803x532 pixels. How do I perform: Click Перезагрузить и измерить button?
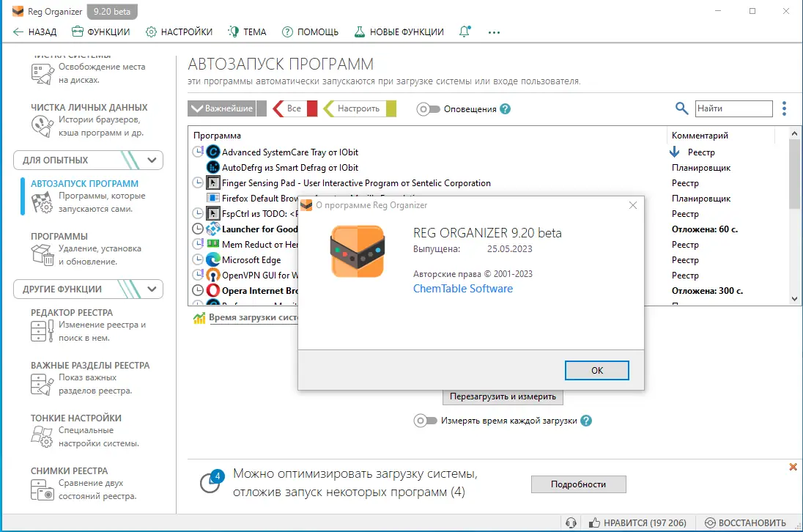point(503,396)
